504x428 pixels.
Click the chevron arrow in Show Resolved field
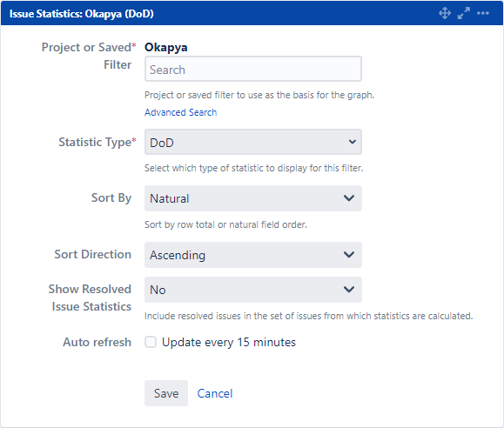(x=349, y=289)
